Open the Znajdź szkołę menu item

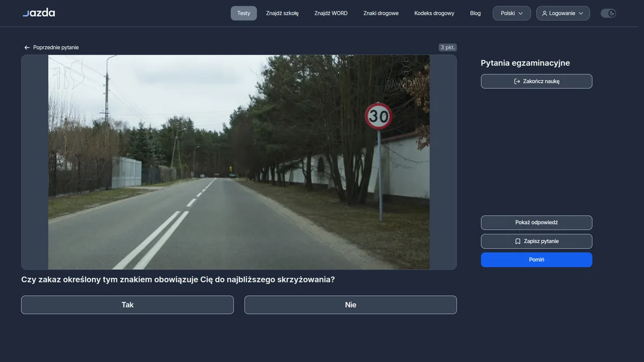pyautogui.click(x=282, y=13)
